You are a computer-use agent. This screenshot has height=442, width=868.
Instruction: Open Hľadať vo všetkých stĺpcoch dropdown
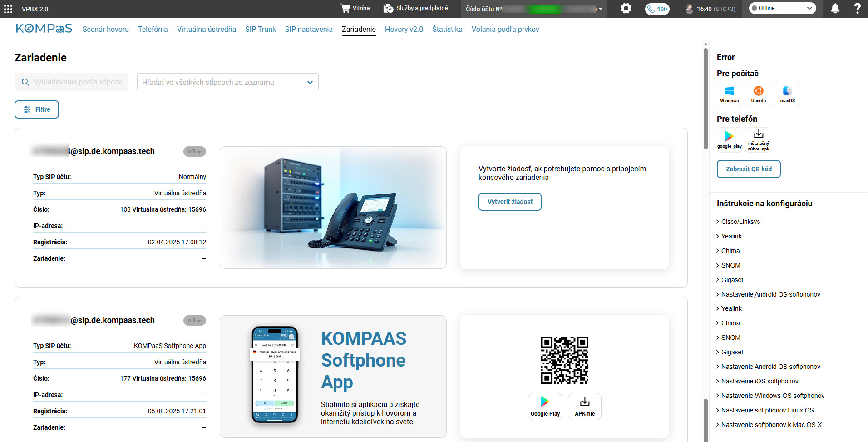click(228, 82)
